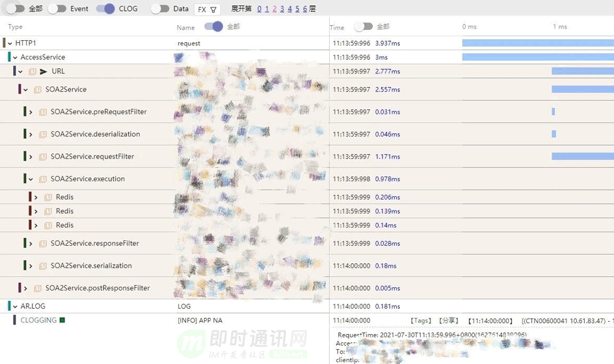Image resolution: width=614 pixels, height=364 pixels.
Task: Turn on the Data toggle
Action: click(x=160, y=8)
